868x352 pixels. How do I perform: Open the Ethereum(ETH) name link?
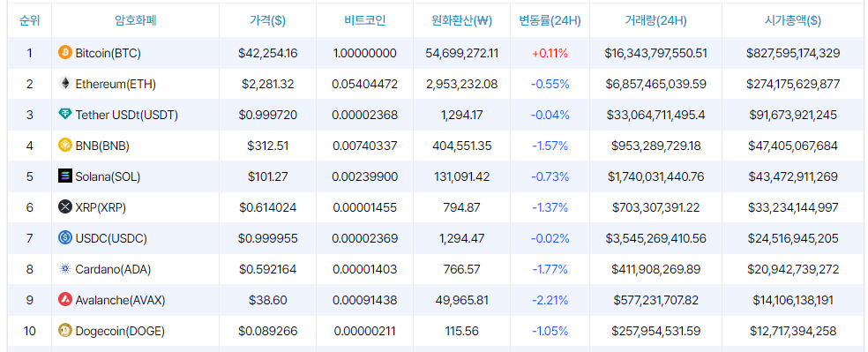(x=116, y=84)
